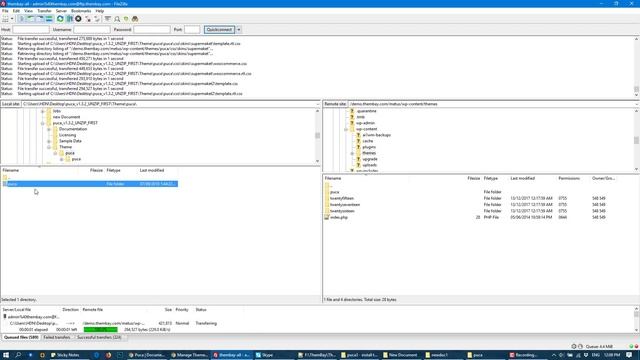Screen dimensions: 640x360
Task: Open the View menu
Action: coord(29,11)
